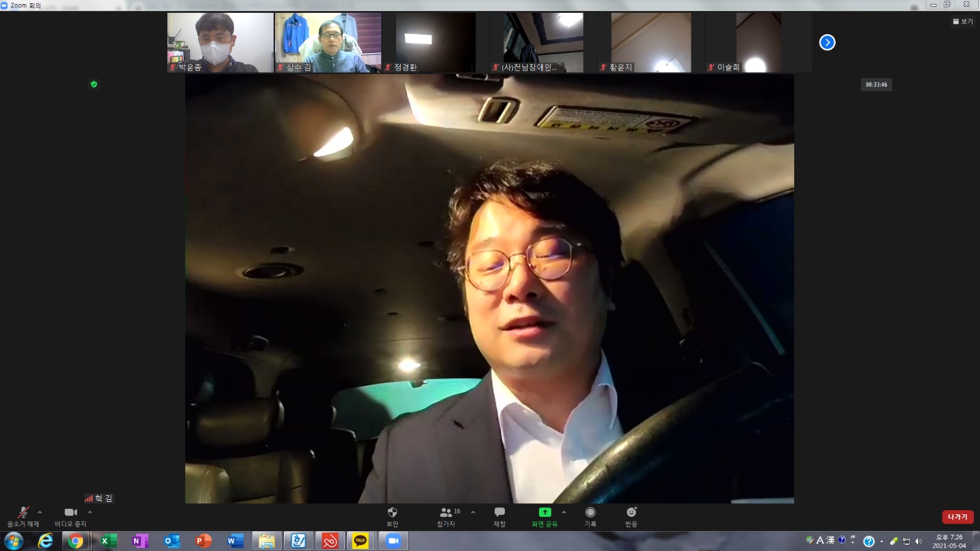This screenshot has width=980, height=551.
Task: Select 정경환 participant video thumbnail
Action: pyautogui.click(x=436, y=42)
